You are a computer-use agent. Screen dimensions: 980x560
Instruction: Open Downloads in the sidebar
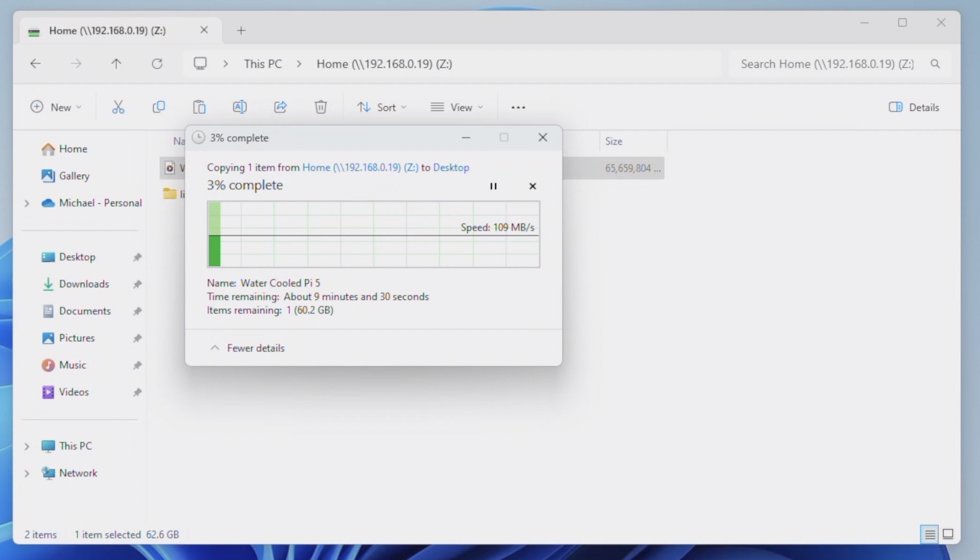click(84, 284)
